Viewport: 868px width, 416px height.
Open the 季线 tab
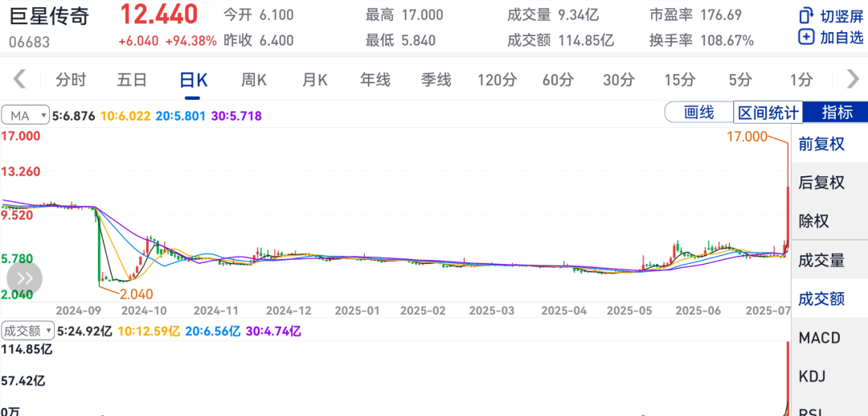point(436,80)
